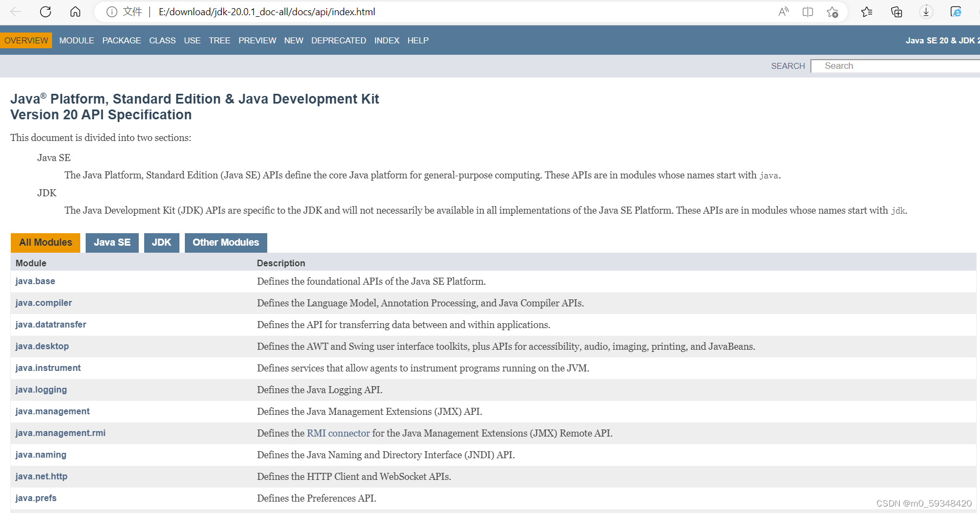The height and width of the screenshot is (513, 980).
Task: Activate the Read Aloud icon
Action: click(x=783, y=12)
